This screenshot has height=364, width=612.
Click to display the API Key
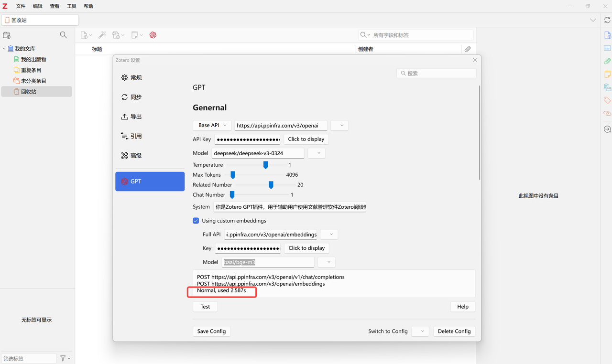(306, 139)
